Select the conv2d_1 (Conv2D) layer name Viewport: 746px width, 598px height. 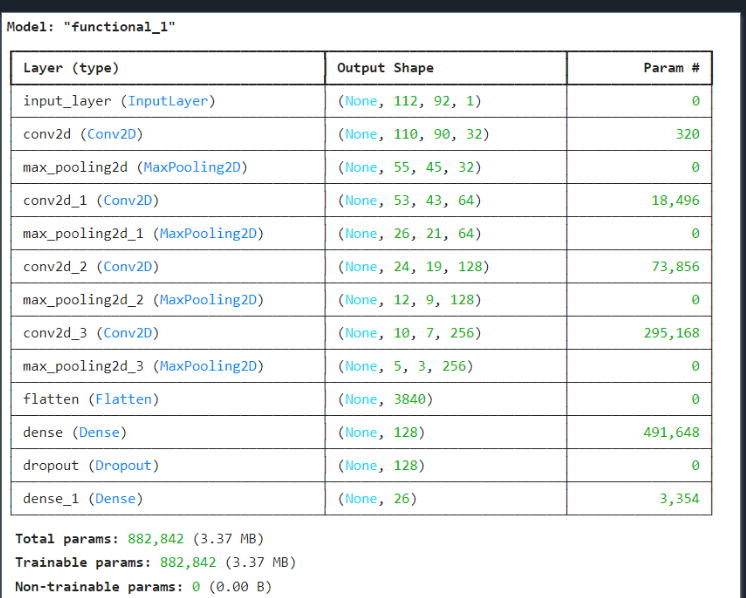(x=91, y=200)
